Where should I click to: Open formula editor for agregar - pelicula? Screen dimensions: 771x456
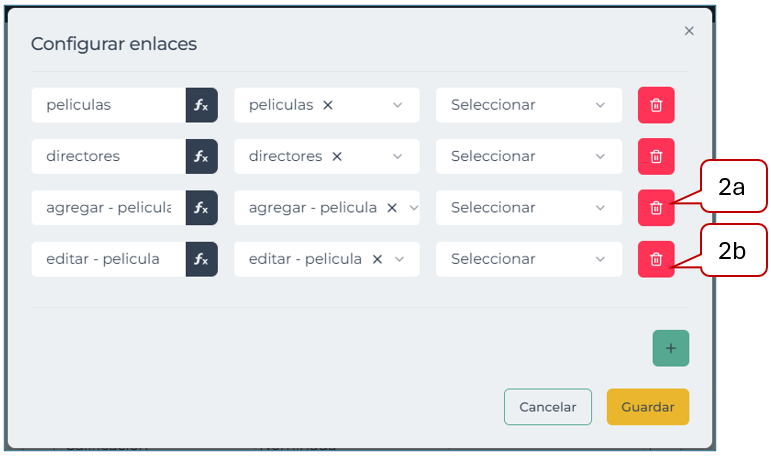tap(201, 208)
